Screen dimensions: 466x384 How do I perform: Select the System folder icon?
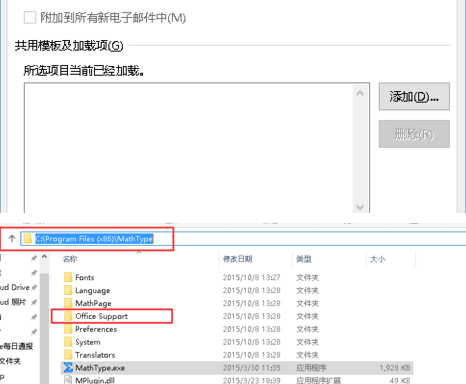(68, 342)
